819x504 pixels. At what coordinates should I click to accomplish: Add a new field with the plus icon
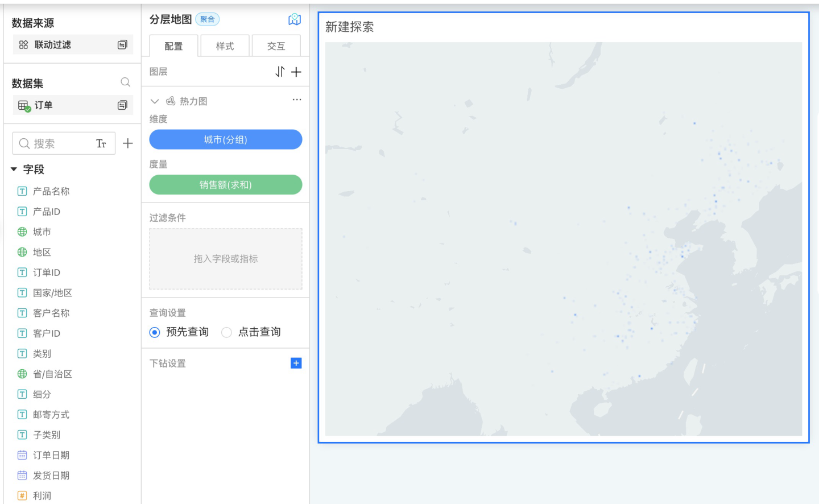(128, 143)
